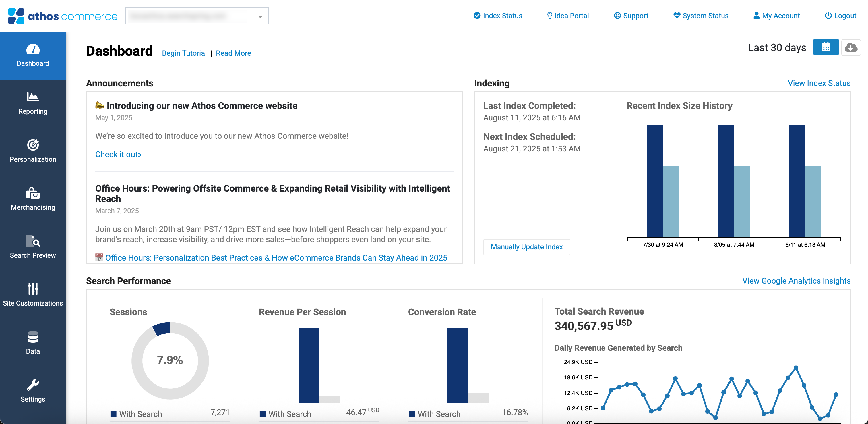The width and height of the screenshot is (868, 424).
Task: Open Search Preview from sidebar
Action: [x=33, y=247]
